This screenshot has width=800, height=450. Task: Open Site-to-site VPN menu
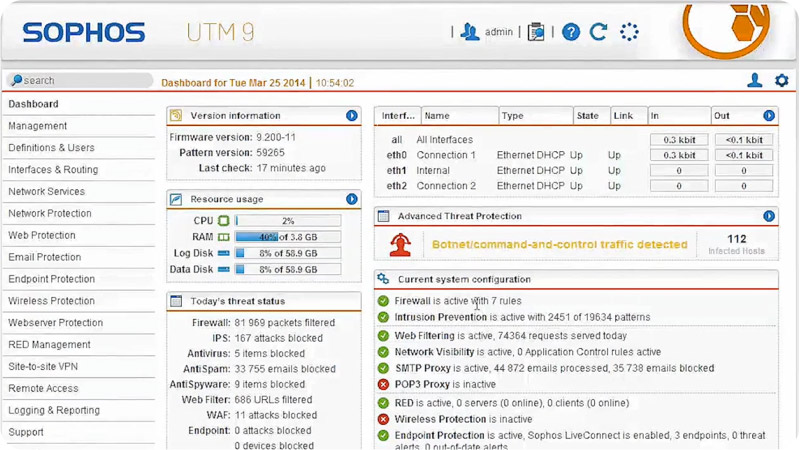[x=43, y=367]
